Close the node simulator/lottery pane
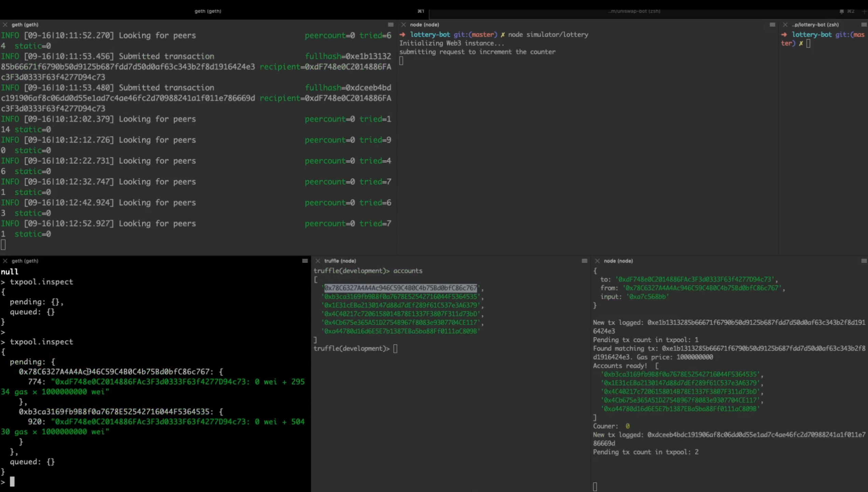Viewport: 868px width, 492px height. click(403, 25)
